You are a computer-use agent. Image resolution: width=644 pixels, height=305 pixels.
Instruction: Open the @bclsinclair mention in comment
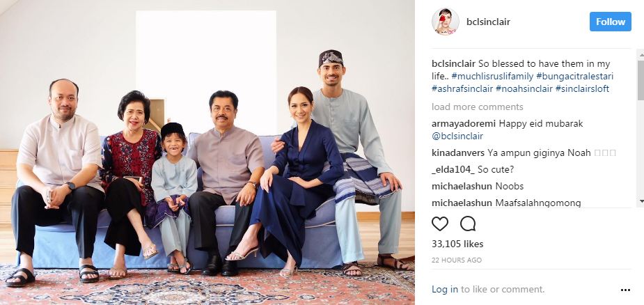point(457,136)
